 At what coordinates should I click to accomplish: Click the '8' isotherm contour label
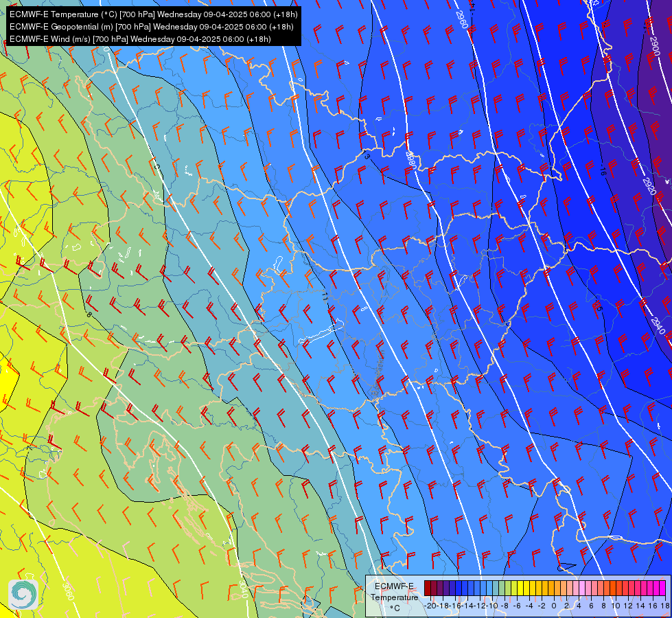(89, 314)
